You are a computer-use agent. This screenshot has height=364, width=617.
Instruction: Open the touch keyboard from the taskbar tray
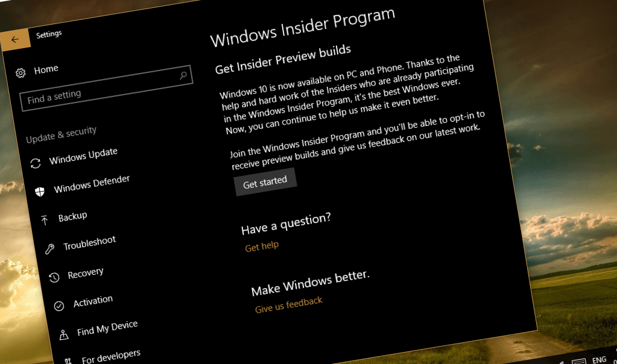coord(578,361)
